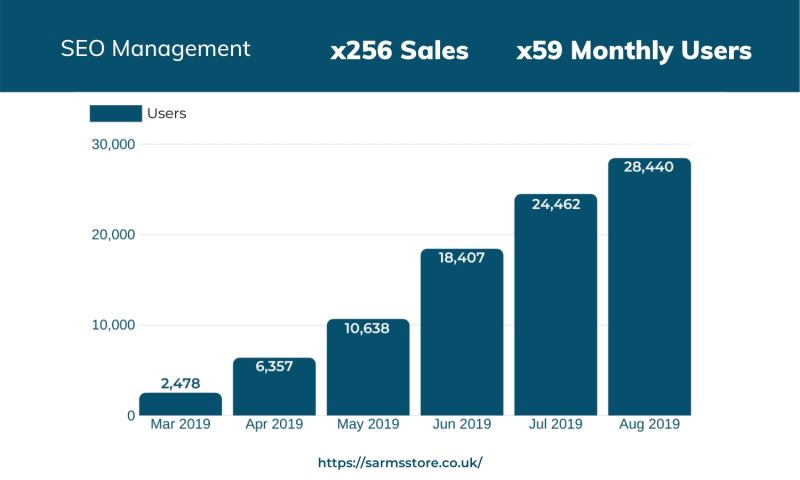This screenshot has height=480, width=800.
Task: Click the May 2019 bar
Action: pyautogui.click(x=368, y=370)
